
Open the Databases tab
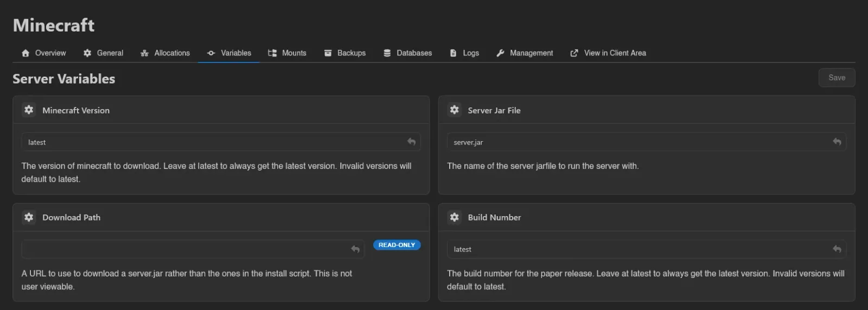[407, 53]
